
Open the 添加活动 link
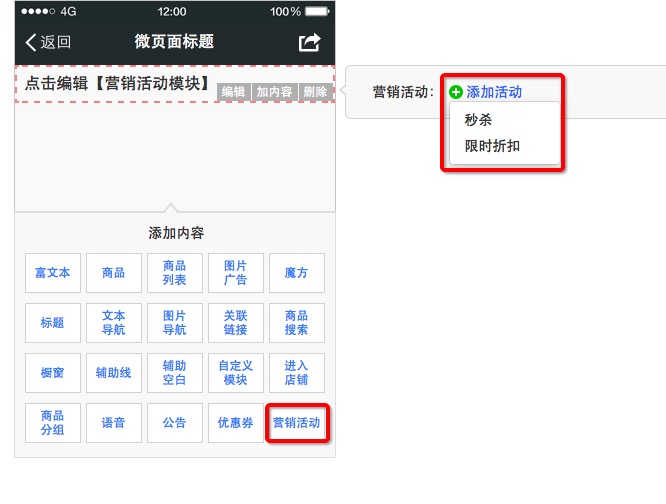tap(494, 92)
